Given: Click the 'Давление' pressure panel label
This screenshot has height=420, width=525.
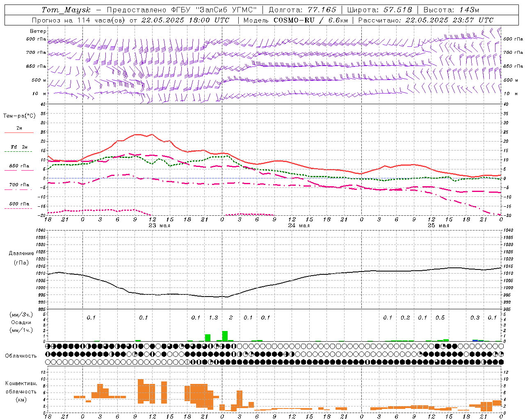Looking at the screenshot, I should point(21,253).
